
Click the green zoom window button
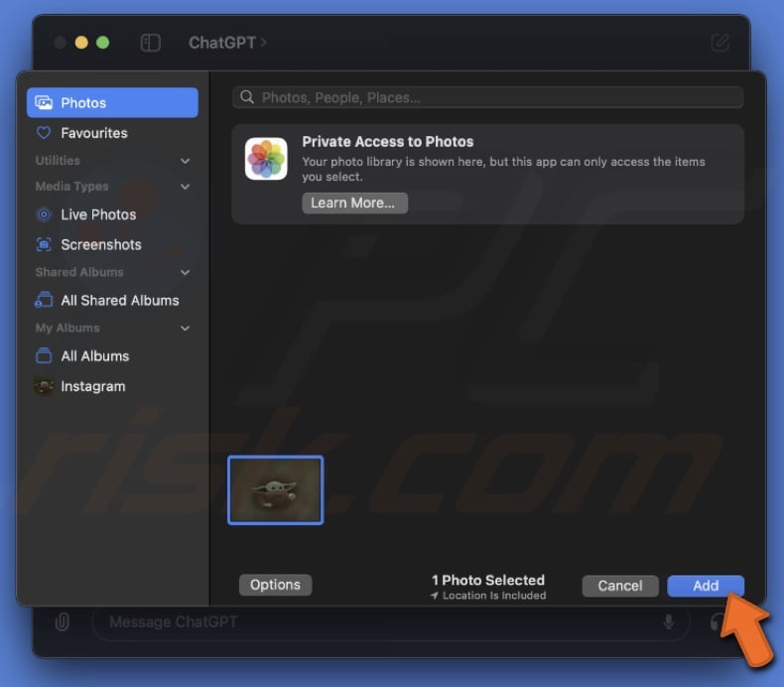(x=103, y=43)
